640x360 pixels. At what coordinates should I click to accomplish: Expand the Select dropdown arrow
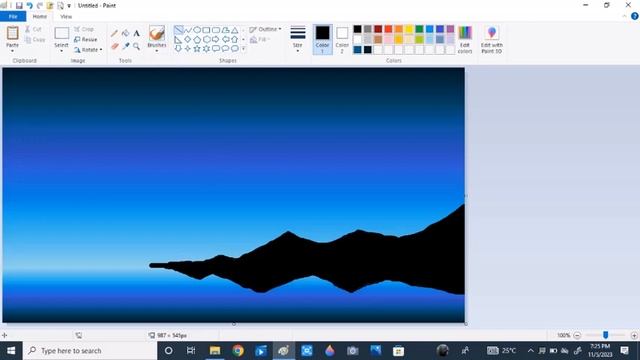tap(61, 51)
